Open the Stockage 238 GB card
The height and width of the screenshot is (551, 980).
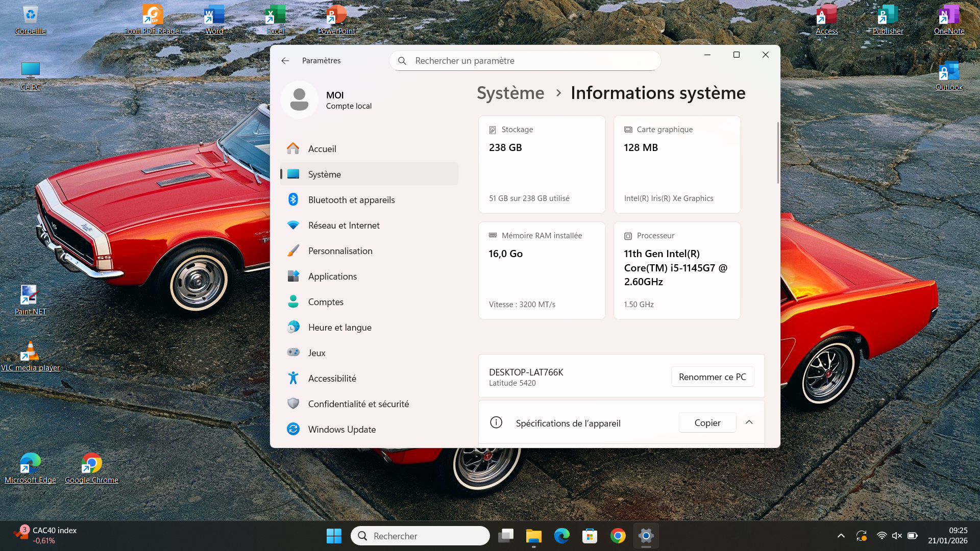542,164
